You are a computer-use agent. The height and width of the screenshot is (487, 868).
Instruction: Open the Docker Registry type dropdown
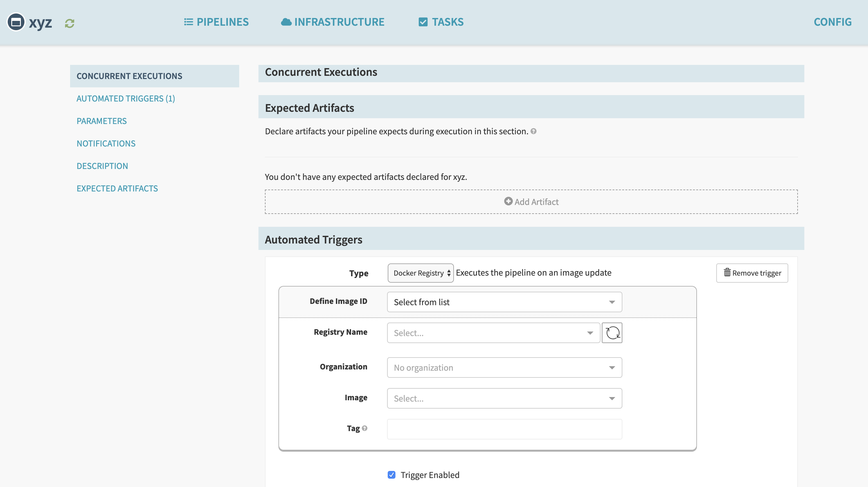click(420, 273)
